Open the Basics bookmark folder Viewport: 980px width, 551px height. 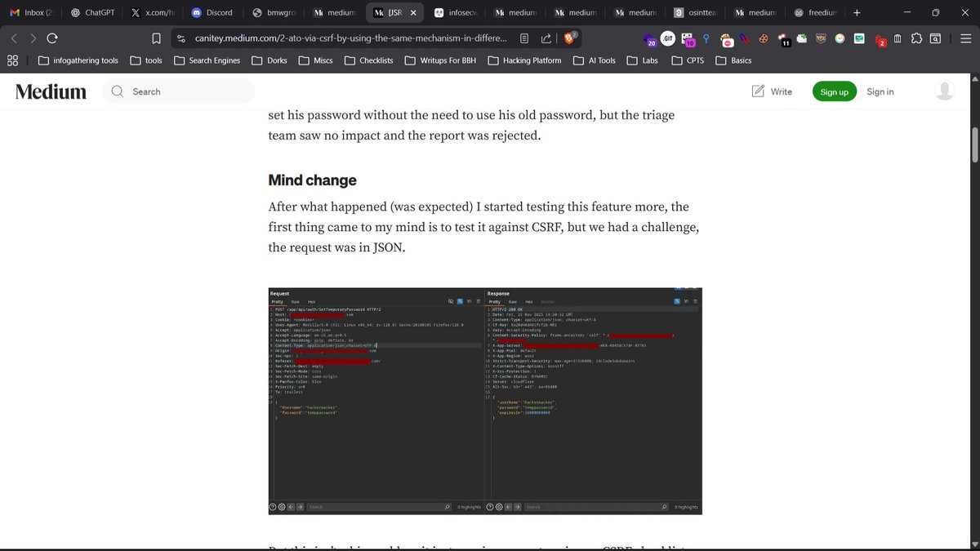point(734,60)
